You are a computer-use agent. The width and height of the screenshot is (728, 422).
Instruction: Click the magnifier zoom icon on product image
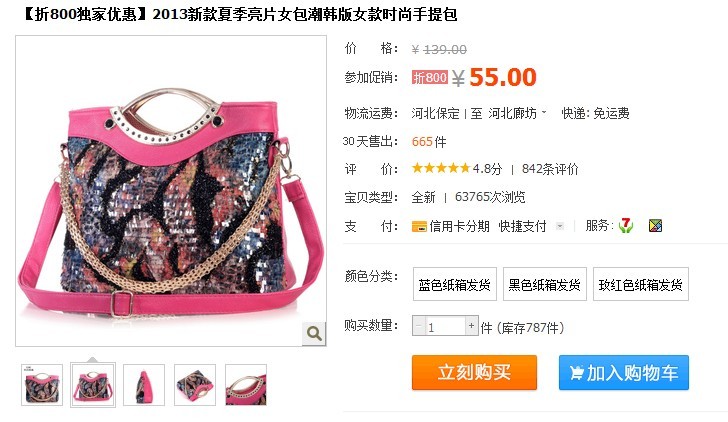(314, 333)
